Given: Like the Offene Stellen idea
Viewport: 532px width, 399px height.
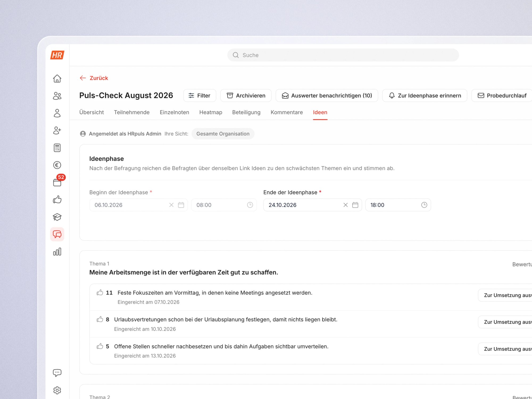Looking at the screenshot, I should coord(100,346).
